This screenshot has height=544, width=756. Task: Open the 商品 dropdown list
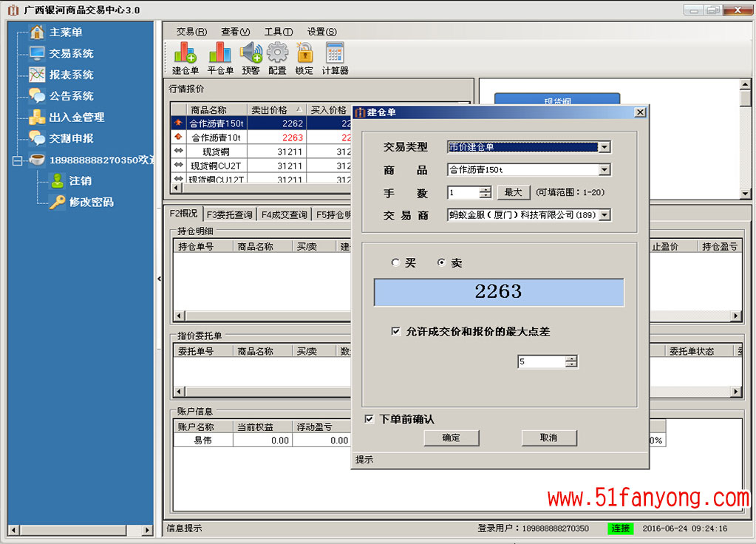pyautogui.click(x=604, y=170)
